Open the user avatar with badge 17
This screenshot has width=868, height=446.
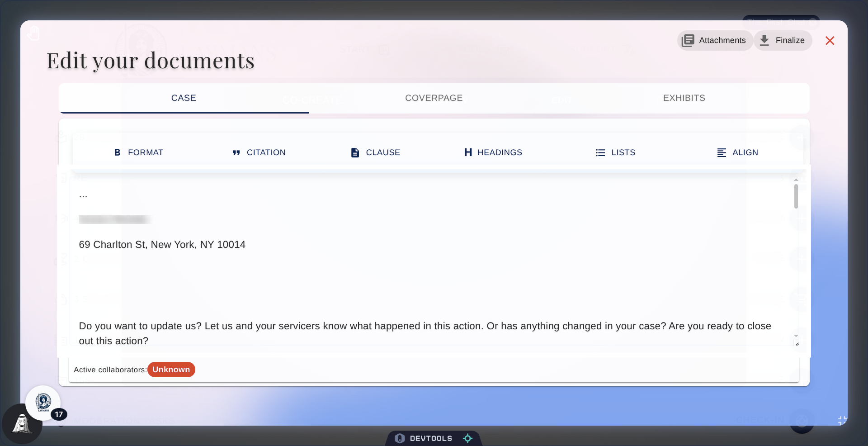coord(43,403)
